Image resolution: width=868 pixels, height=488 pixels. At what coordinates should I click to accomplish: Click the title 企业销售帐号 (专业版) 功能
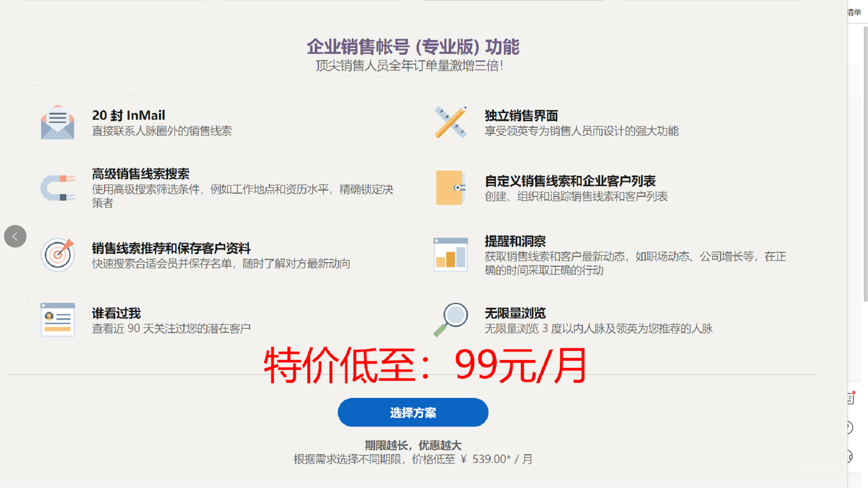point(413,47)
